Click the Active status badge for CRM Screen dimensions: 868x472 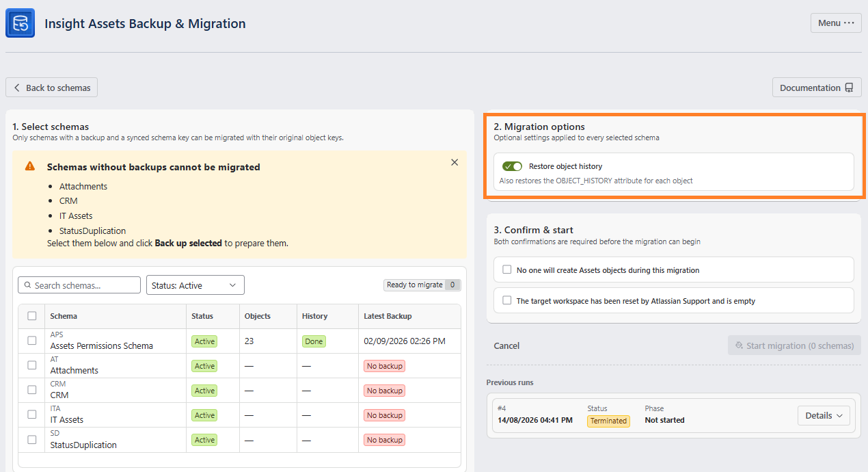coord(204,391)
